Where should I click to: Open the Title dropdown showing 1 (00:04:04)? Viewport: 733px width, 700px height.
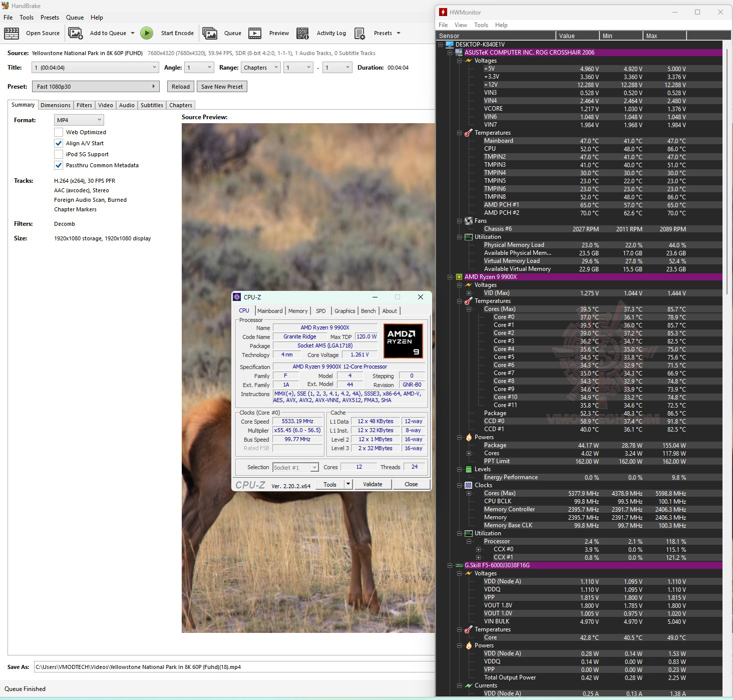(95, 68)
